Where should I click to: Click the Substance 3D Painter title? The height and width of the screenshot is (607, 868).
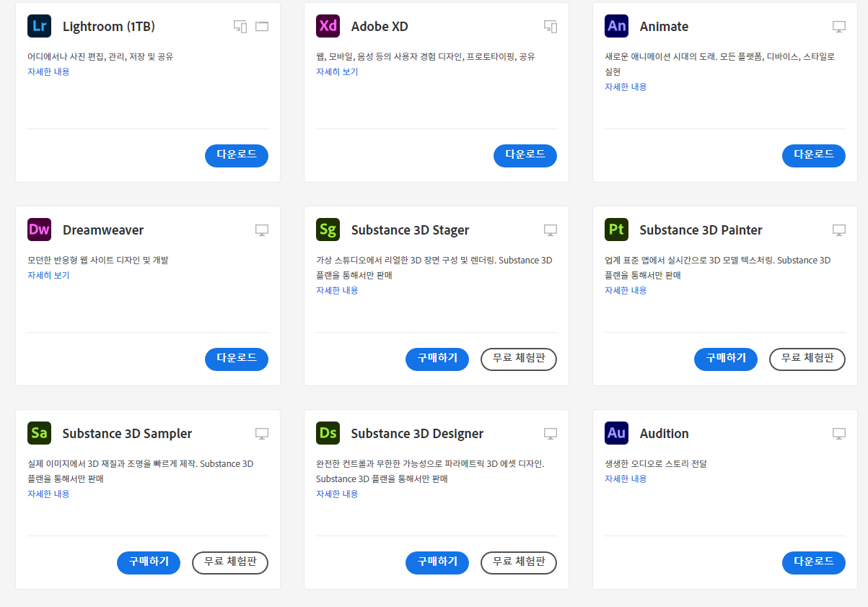click(701, 230)
